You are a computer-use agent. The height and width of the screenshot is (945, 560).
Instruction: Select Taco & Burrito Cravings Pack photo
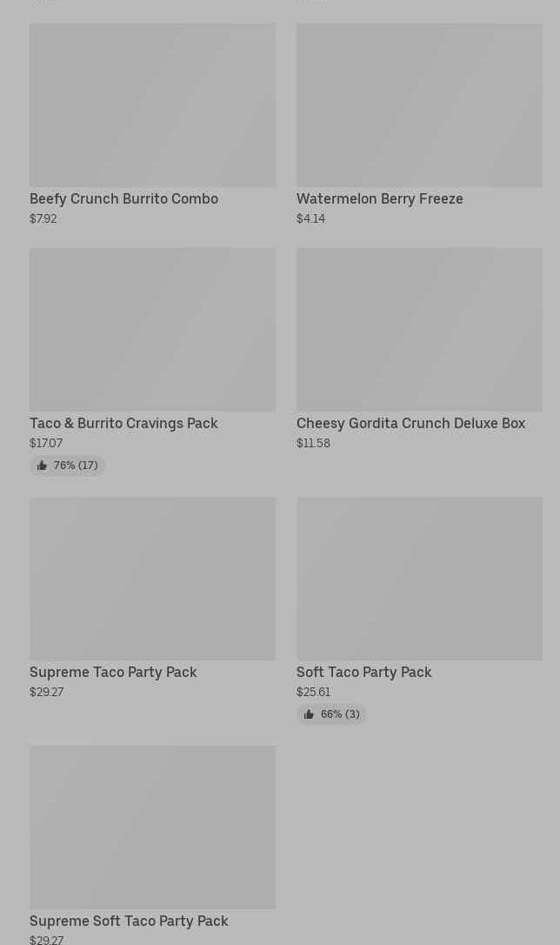click(152, 330)
